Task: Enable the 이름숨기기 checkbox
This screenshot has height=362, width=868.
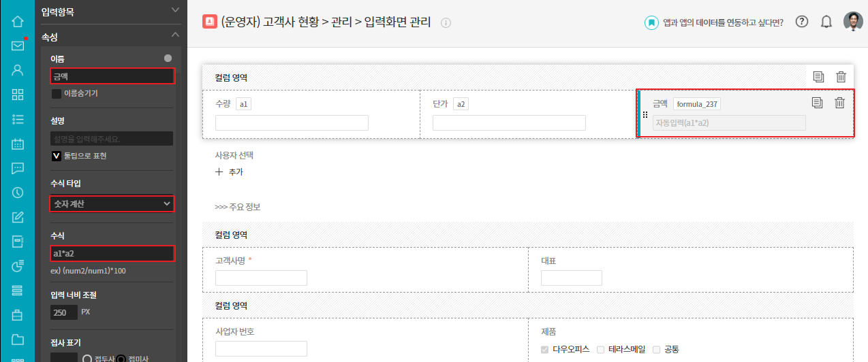Action: (x=57, y=93)
